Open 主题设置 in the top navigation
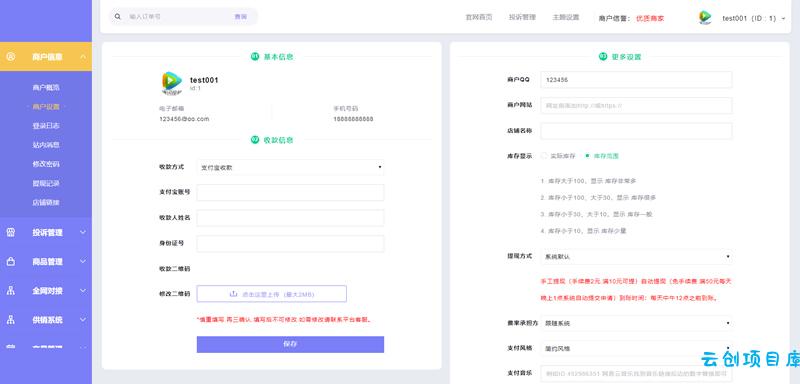The width and height of the screenshot is (800, 384). [565, 17]
